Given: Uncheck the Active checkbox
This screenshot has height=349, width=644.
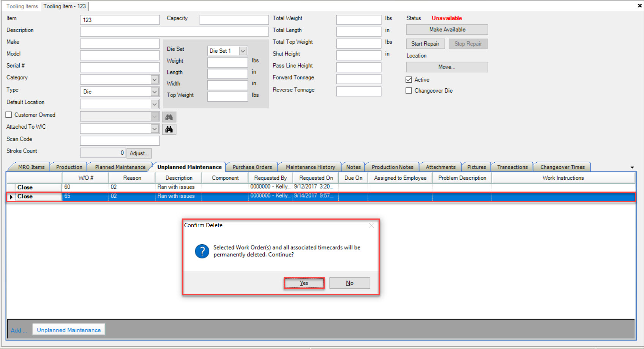Looking at the screenshot, I should click(x=409, y=80).
